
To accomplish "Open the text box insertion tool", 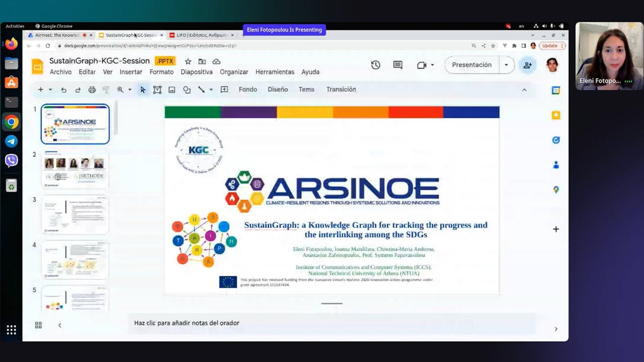I will [x=157, y=89].
